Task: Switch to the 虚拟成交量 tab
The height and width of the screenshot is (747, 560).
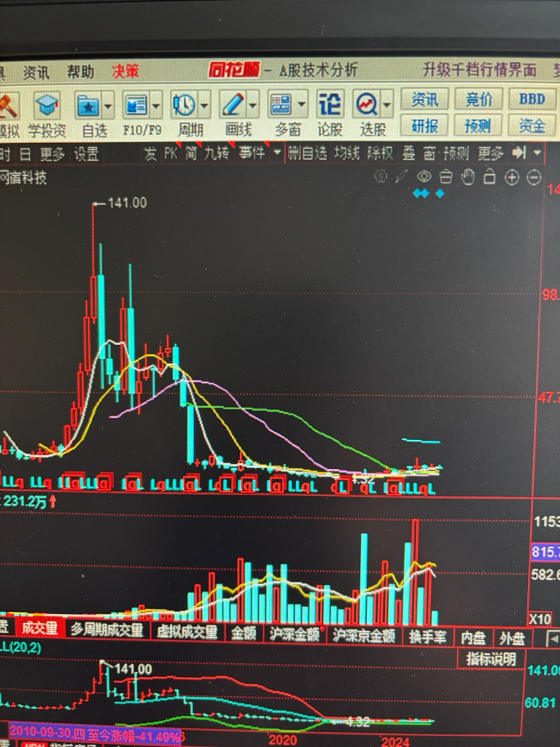Action: [x=187, y=632]
